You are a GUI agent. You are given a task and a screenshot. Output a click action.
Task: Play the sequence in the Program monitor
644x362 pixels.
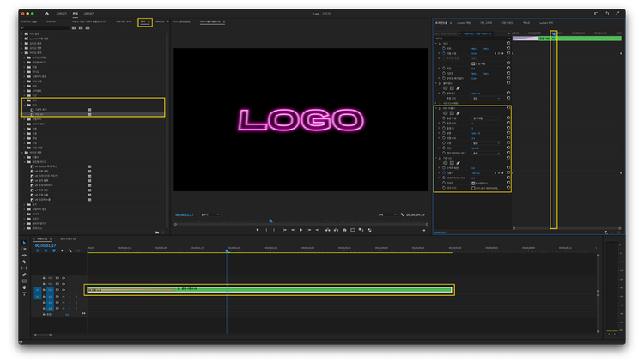pyautogui.click(x=301, y=230)
